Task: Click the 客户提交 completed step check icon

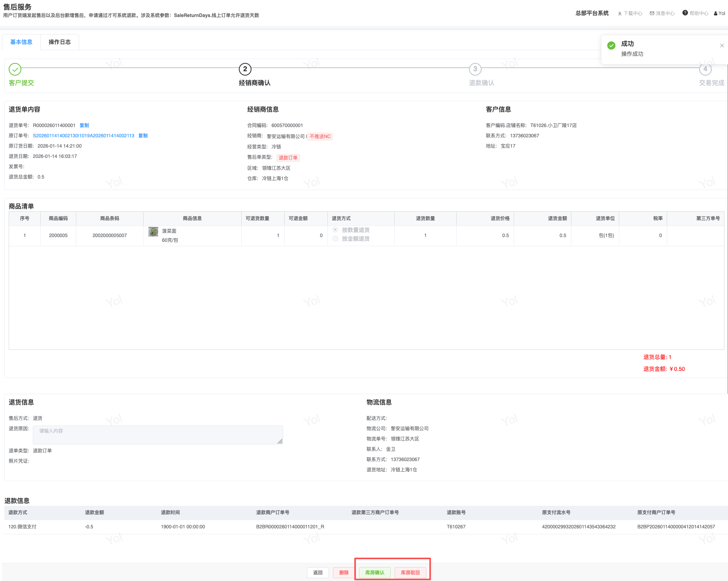Action: click(x=15, y=69)
